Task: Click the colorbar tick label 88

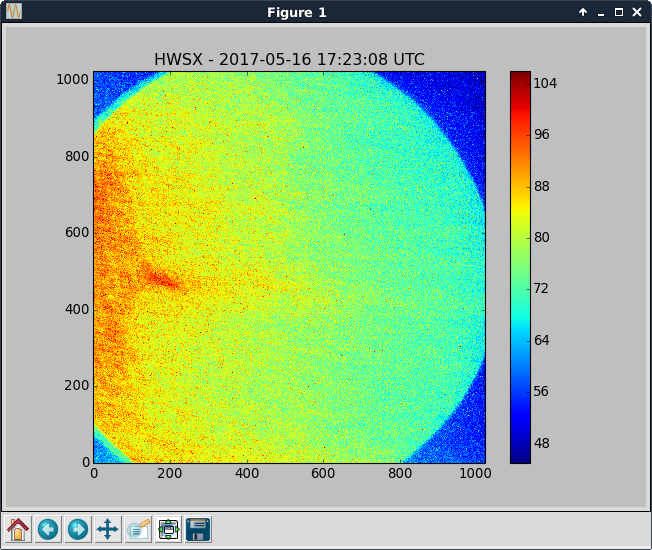Action: point(541,186)
